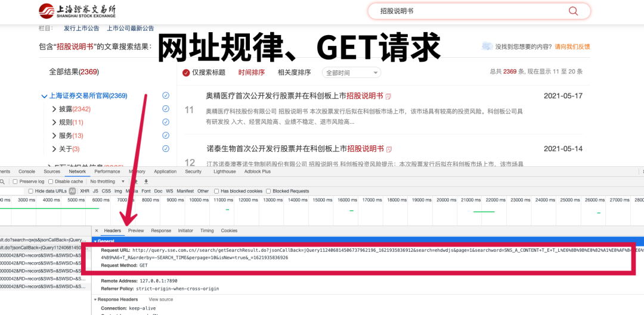Open the Lighthouse tab
The height and width of the screenshot is (315, 644).
(x=225, y=171)
